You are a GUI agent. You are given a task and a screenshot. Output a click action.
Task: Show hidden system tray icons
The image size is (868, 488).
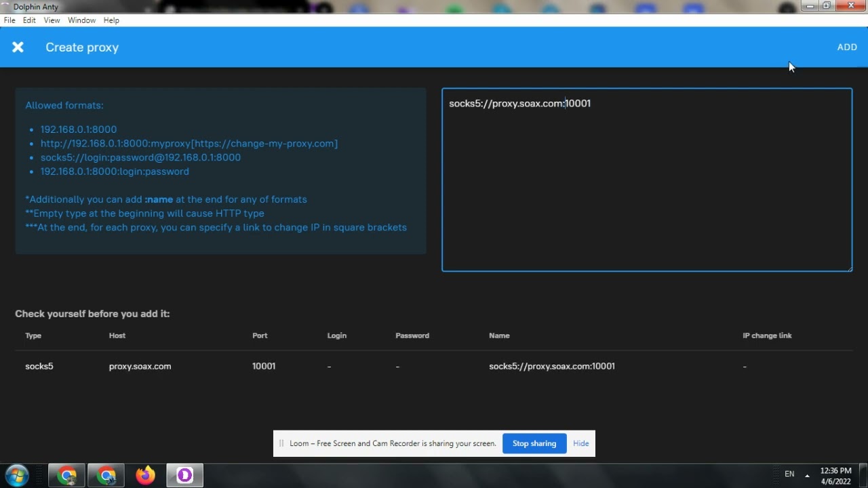[807, 474]
